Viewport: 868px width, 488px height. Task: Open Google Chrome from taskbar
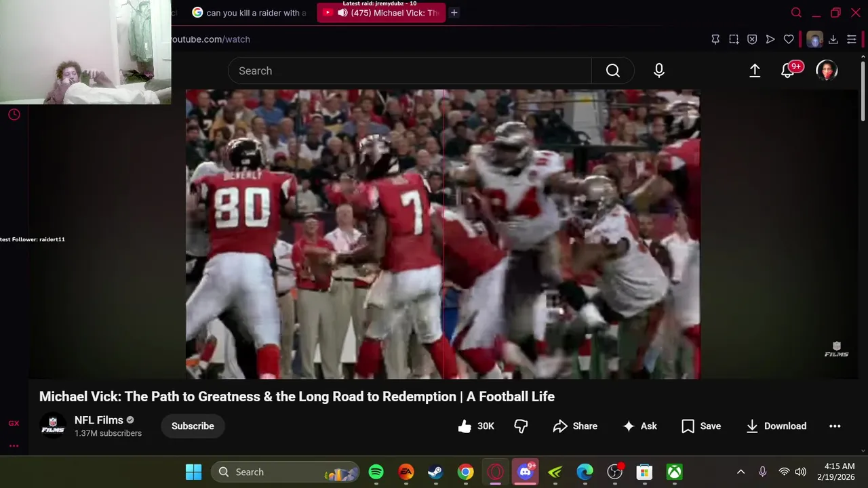(465, 472)
